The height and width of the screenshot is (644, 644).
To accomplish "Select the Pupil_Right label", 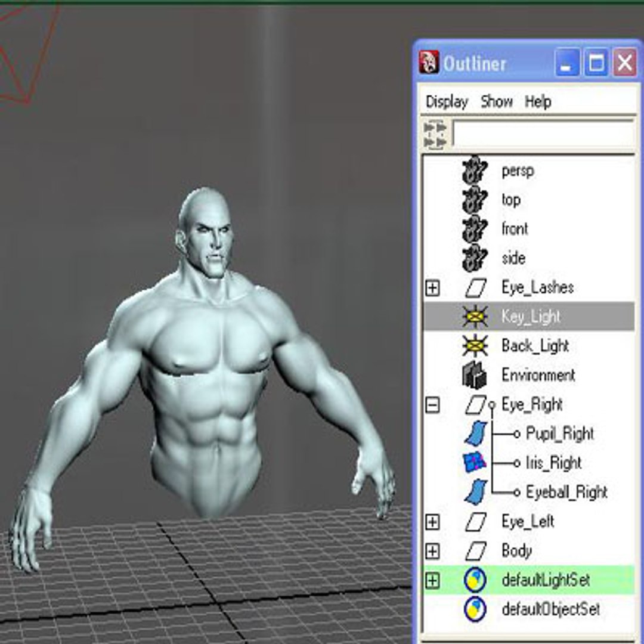I will coord(560,434).
